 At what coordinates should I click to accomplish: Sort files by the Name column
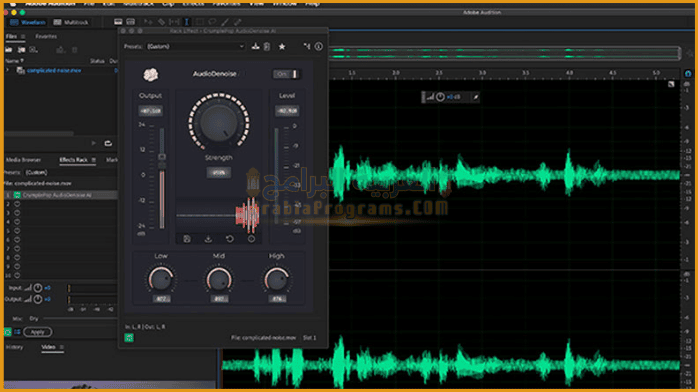(x=14, y=61)
